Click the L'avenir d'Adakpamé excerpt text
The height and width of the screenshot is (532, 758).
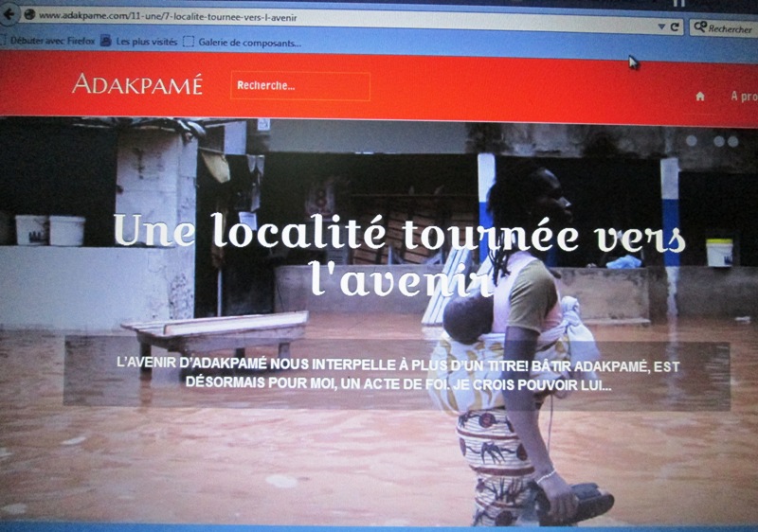396,376
